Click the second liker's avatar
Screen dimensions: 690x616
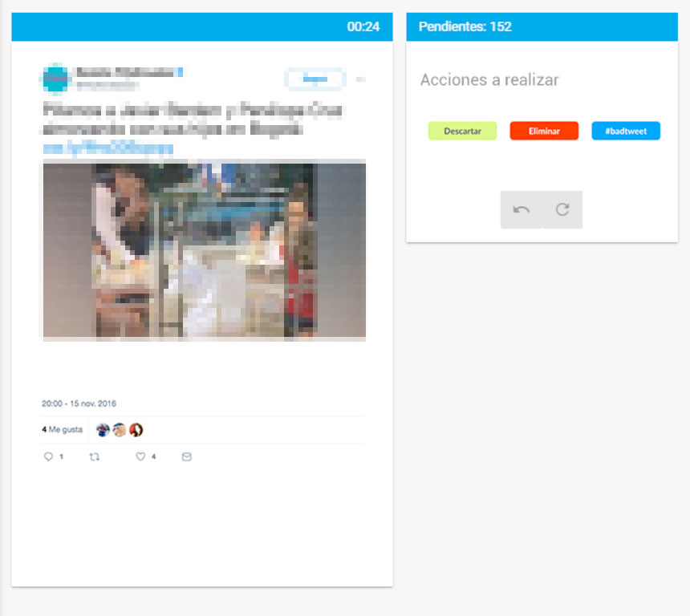click(120, 430)
